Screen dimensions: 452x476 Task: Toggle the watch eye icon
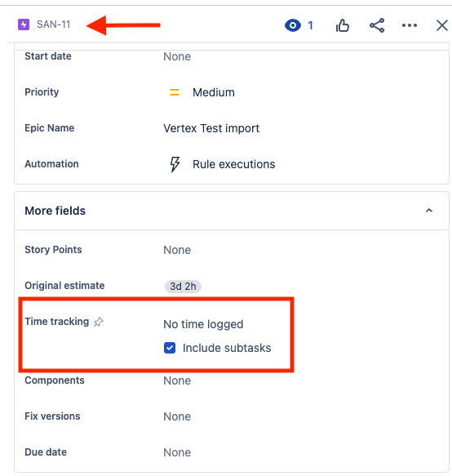(x=293, y=25)
